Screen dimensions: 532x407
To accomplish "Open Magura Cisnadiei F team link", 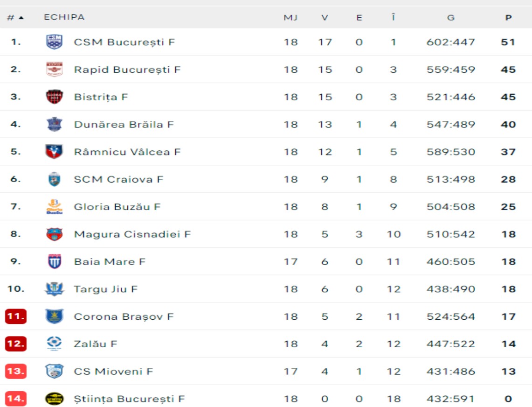I will [132, 234].
